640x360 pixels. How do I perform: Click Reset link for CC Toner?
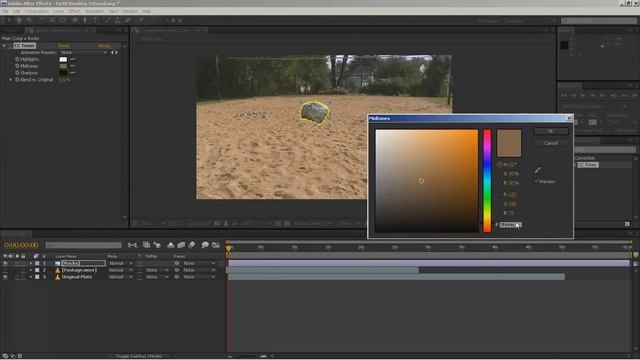[x=64, y=46]
